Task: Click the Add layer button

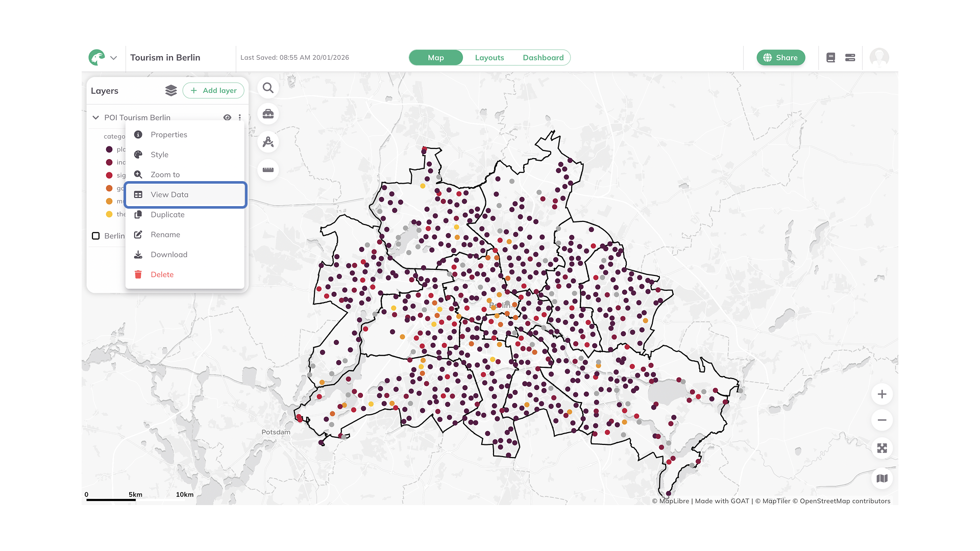Action: (213, 90)
